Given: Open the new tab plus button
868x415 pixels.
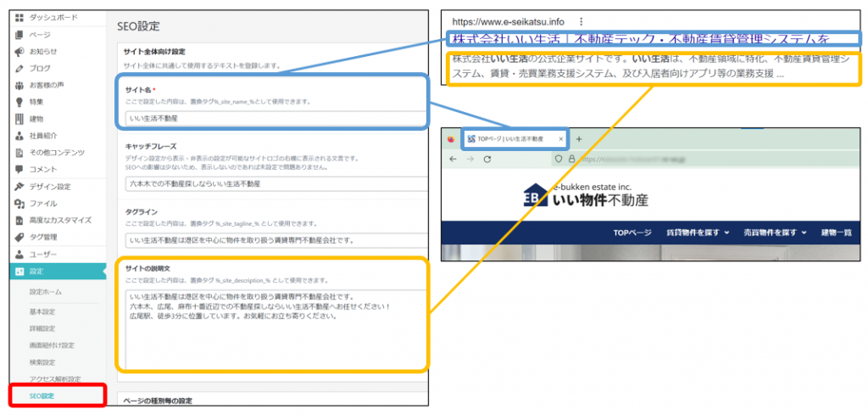Looking at the screenshot, I should pos(579,138).
